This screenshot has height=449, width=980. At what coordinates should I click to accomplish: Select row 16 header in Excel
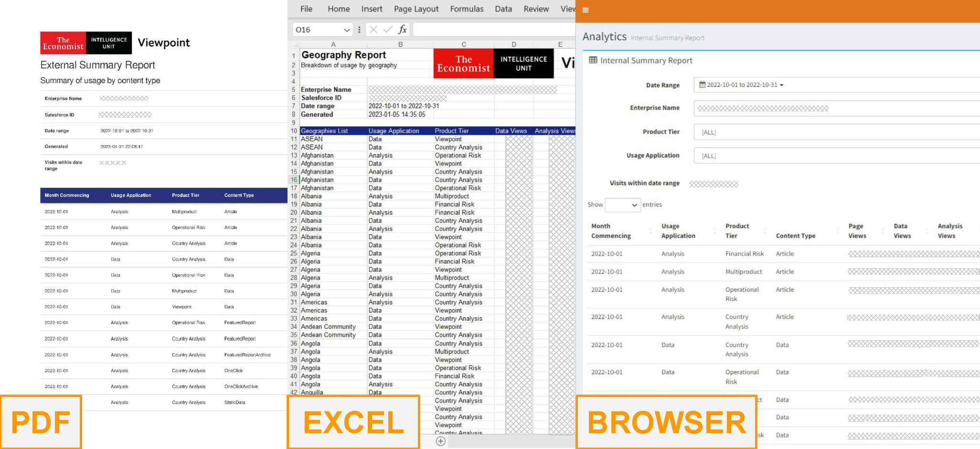tap(294, 180)
